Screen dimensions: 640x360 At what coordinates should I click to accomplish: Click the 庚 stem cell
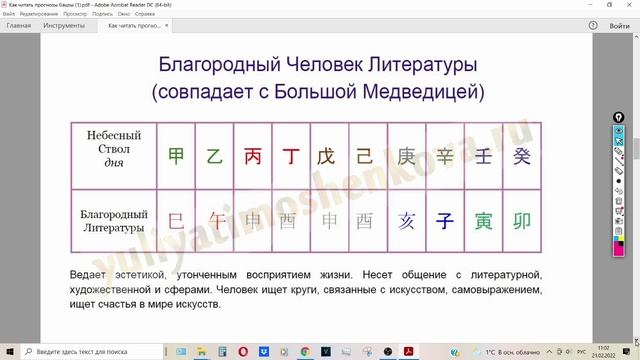407,156
